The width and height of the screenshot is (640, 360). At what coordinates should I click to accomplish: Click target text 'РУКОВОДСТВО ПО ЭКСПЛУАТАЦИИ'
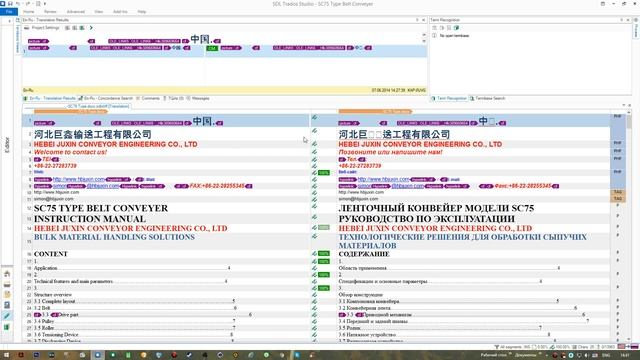click(427, 219)
